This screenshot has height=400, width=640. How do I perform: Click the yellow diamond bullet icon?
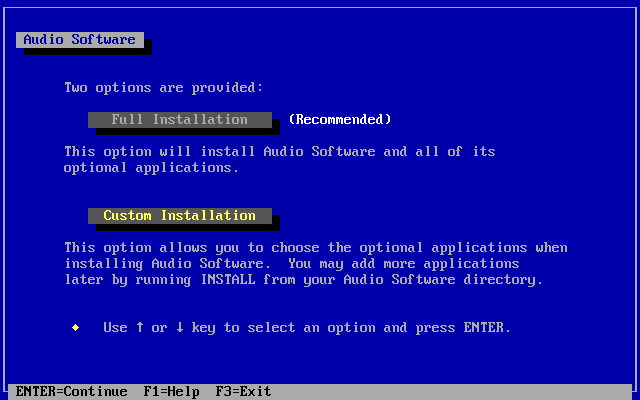[76, 327]
